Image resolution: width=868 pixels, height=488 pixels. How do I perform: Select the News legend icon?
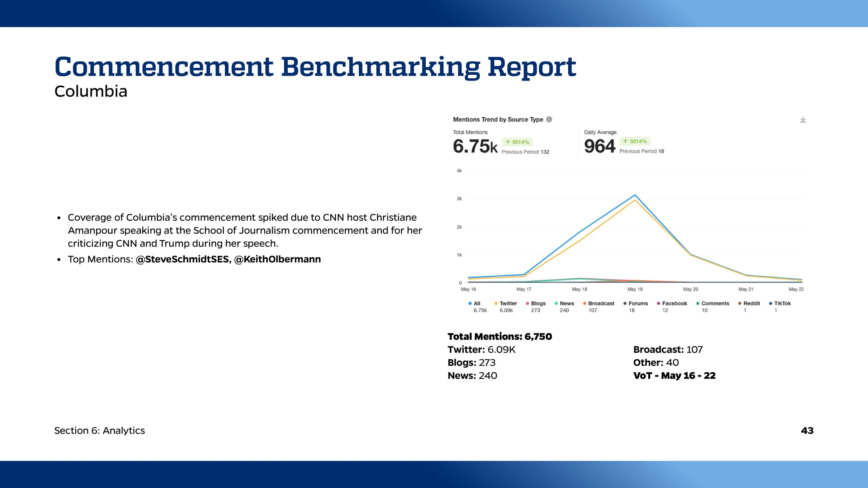point(556,303)
